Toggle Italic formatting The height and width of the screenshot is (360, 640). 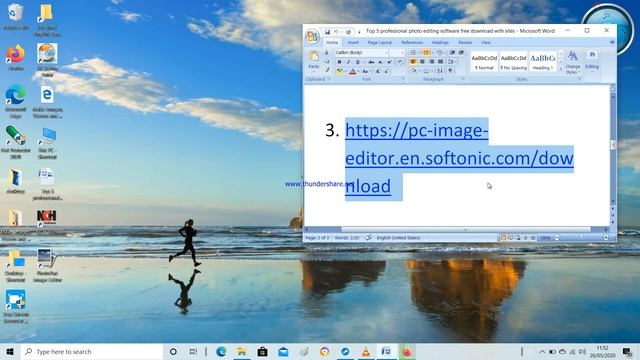pos(349,62)
